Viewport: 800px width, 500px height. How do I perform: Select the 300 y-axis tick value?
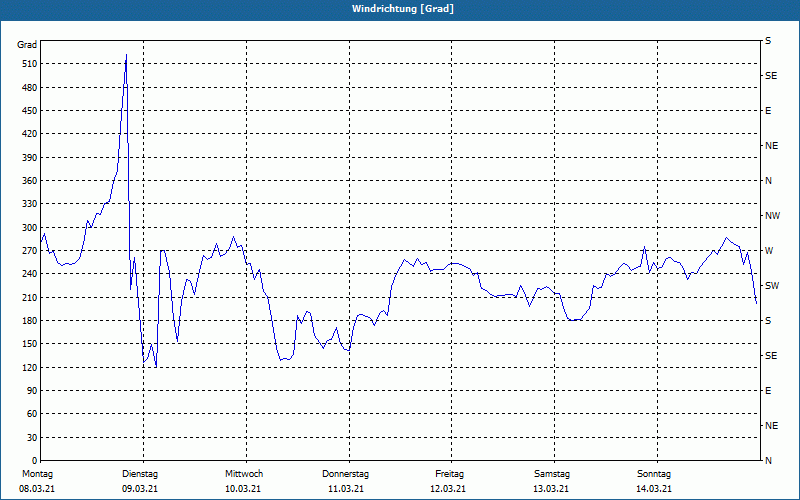30,228
